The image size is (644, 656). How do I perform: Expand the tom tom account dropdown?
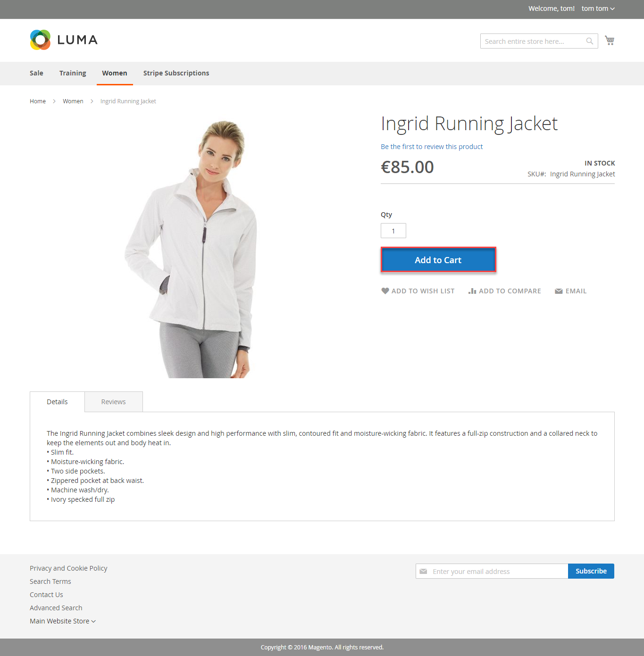pyautogui.click(x=598, y=8)
